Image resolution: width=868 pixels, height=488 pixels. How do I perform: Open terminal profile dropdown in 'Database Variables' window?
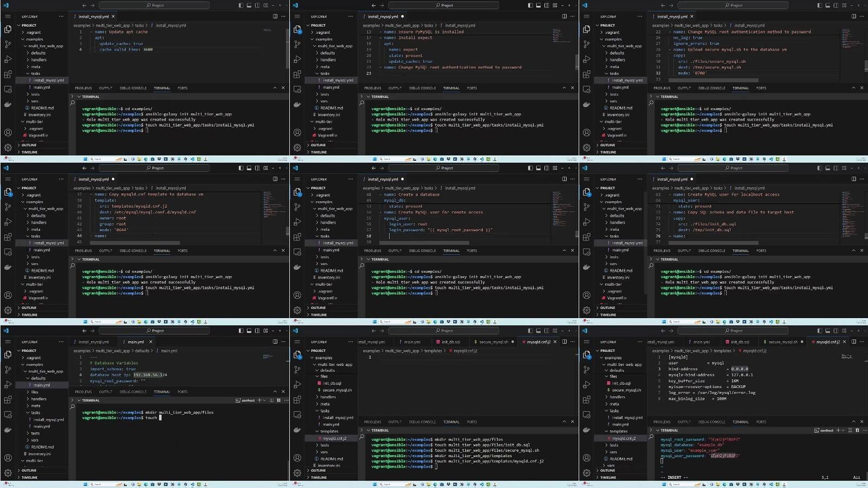264,401
